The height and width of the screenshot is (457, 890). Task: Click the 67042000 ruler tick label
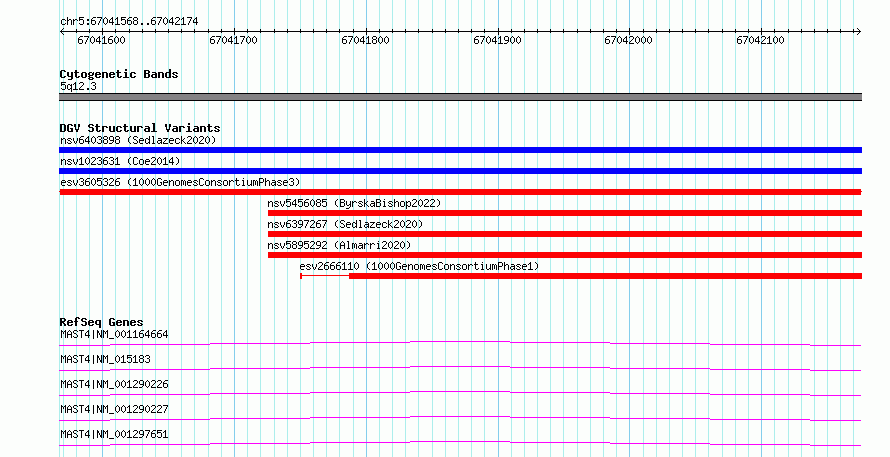[x=628, y=40]
